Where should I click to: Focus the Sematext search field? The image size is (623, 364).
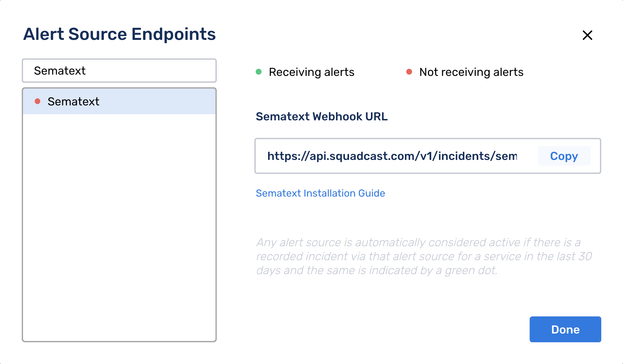click(x=119, y=71)
